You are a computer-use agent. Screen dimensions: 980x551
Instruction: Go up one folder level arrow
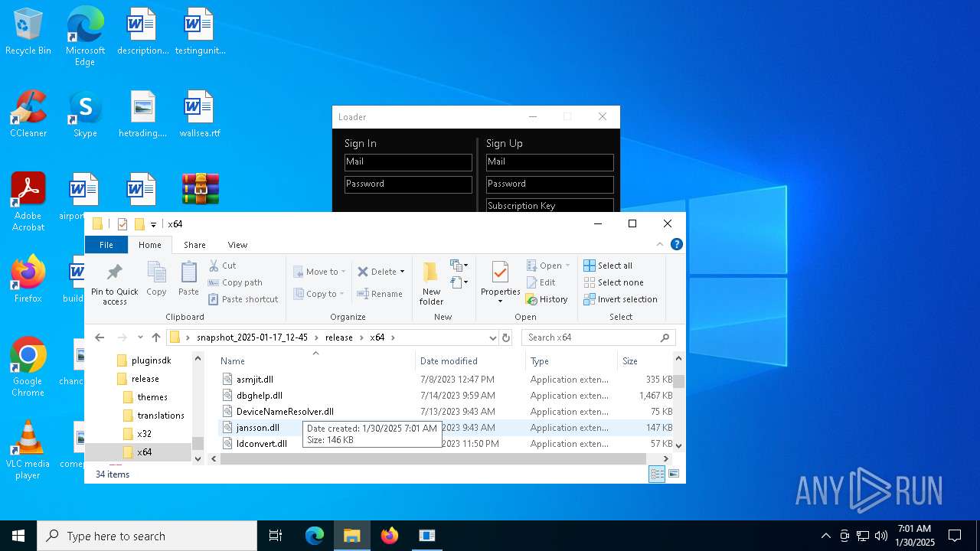(x=156, y=337)
